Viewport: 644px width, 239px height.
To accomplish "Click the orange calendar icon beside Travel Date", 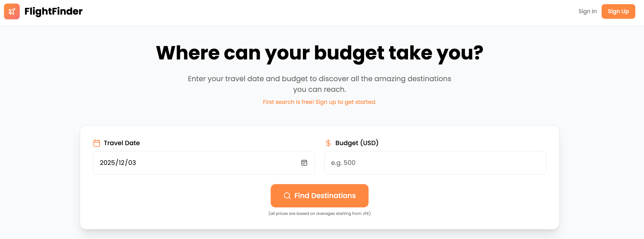I will [x=96, y=143].
